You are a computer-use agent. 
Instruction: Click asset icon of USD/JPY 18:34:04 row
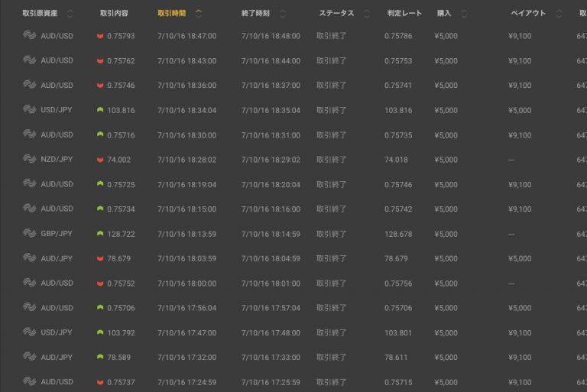(x=30, y=109)
